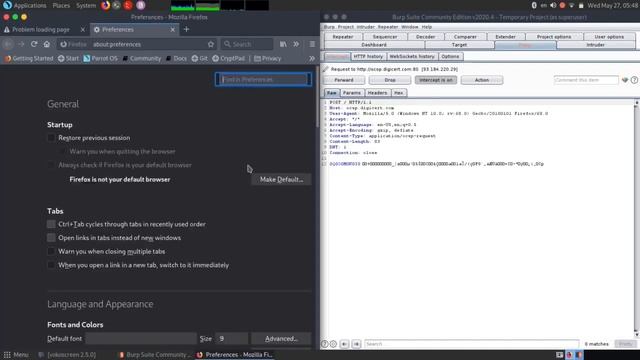Click Burp next match arrow button

(356, 344)
